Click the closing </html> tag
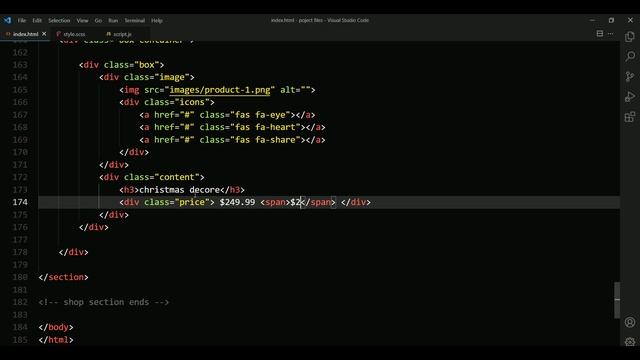Viewport: 640px width, 360px height. pyautogui.click(x=56, y=340)
